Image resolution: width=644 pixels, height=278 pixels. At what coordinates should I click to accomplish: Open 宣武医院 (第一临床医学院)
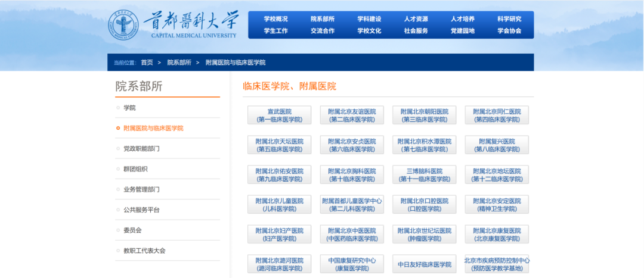click(279, 115)
